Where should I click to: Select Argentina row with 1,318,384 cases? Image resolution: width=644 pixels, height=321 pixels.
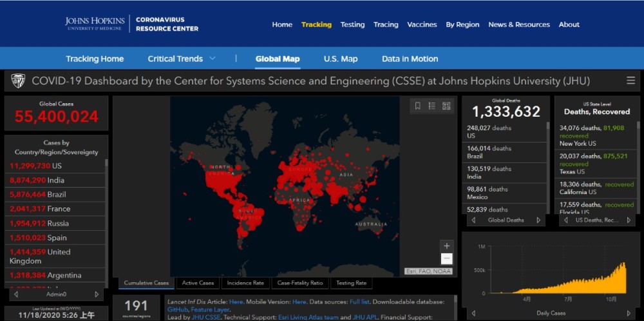click(x=56, y=275)
